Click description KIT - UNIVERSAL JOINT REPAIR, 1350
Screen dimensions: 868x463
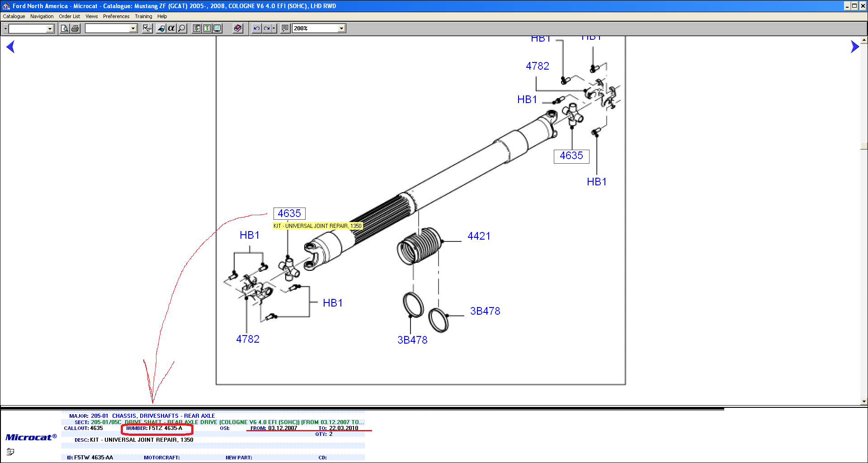[x=142, y=440]
